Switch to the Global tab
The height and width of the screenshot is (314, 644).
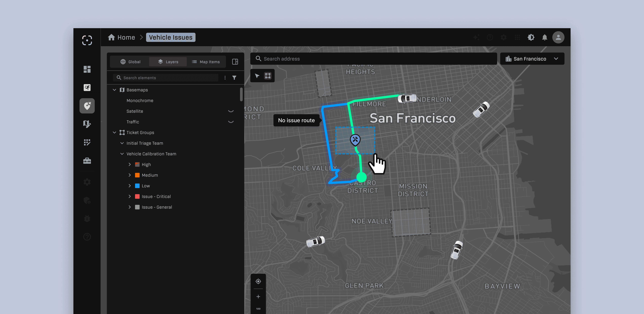pyautogui.click(x=130, y=62)
